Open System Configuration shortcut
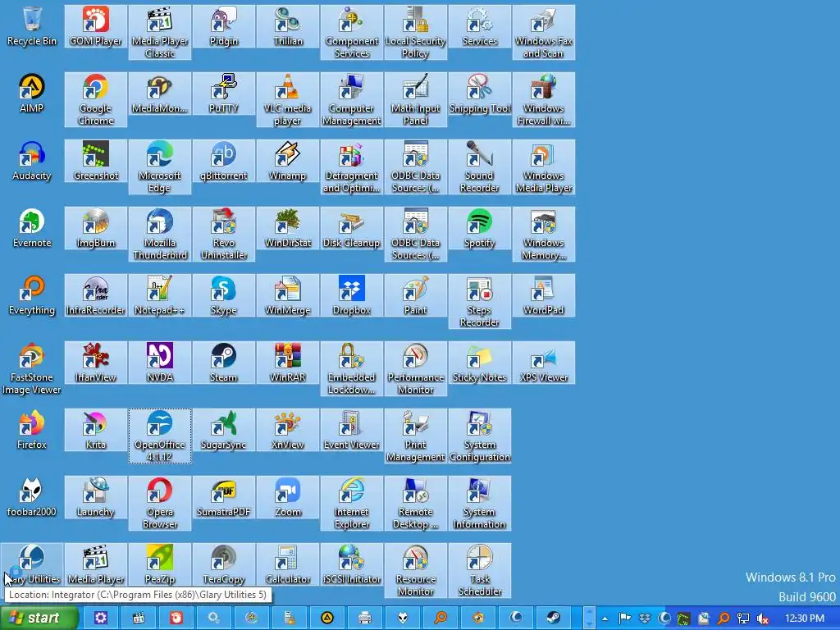The width and height of the screenshot is (840, 630). [479, 436]
